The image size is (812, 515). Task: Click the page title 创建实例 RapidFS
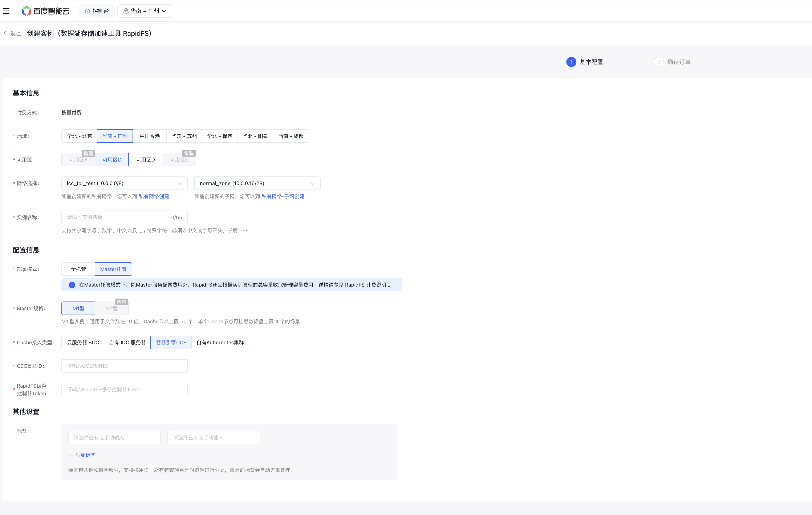89,33
